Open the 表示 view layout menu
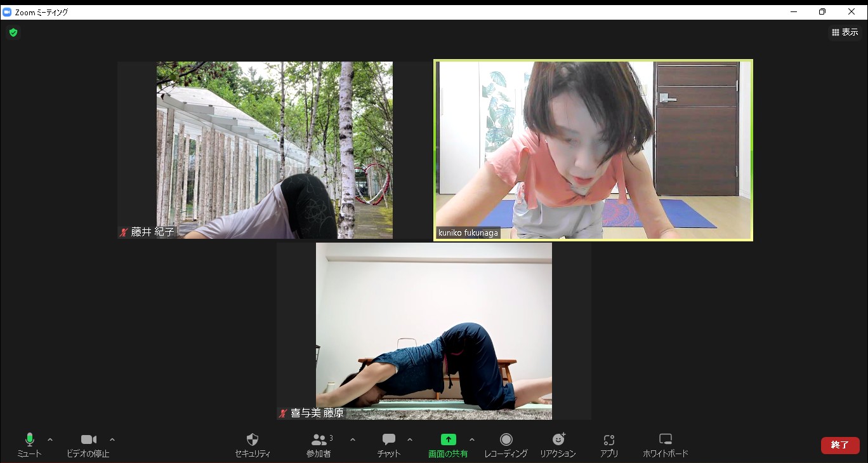 tap(845, 32)
